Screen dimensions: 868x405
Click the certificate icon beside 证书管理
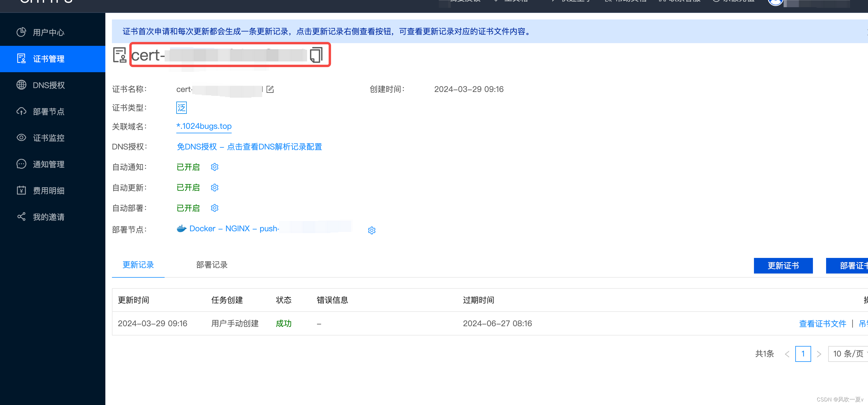pyautogui.click(x=21, y=58)
